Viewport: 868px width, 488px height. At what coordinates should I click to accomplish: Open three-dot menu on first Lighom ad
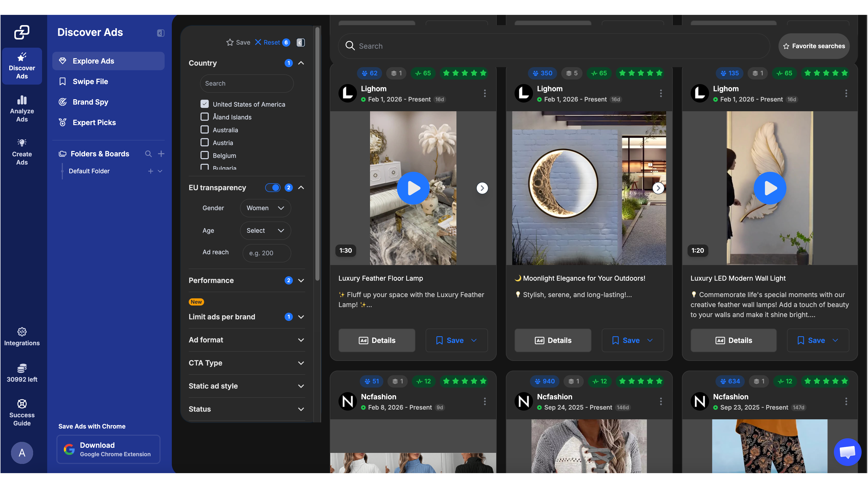[x=485, y=93]
